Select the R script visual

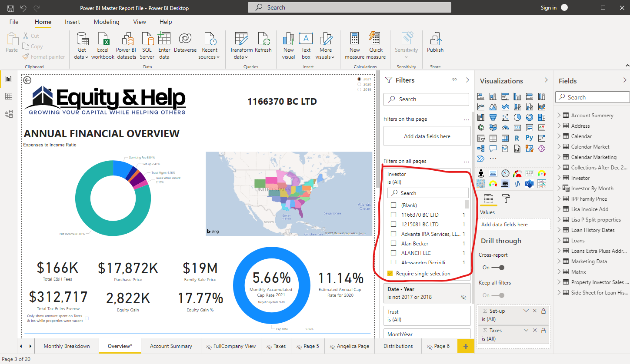click(x=517, y=138)
